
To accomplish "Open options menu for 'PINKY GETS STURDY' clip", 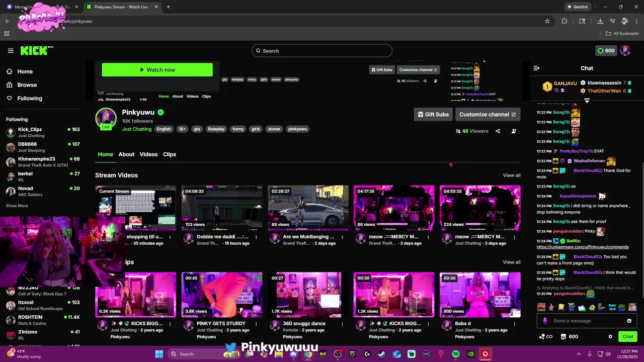I will click(x=256, y=324).
